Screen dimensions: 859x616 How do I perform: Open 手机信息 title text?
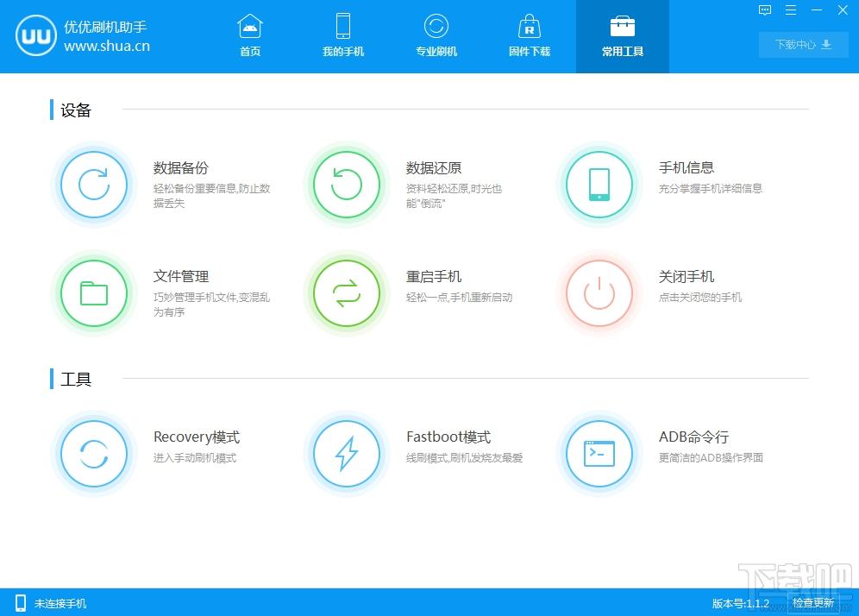[x=687, y=167]
